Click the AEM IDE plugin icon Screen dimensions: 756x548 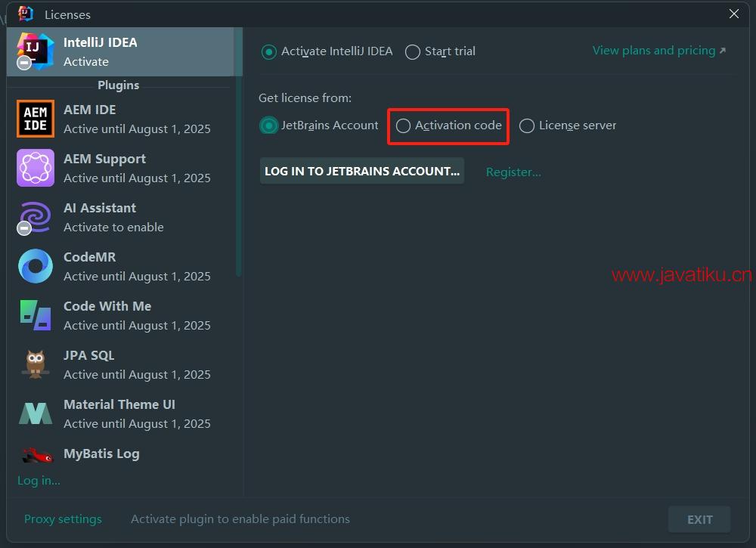tap(36, 119)
